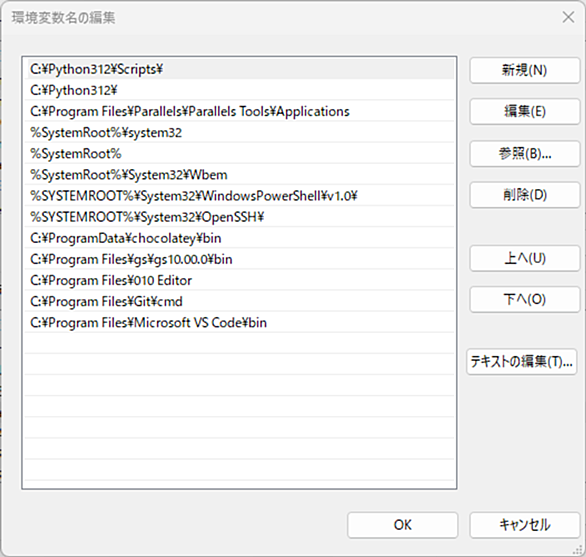Close the 環境変数名の編集 dialog

coord(568,17)
